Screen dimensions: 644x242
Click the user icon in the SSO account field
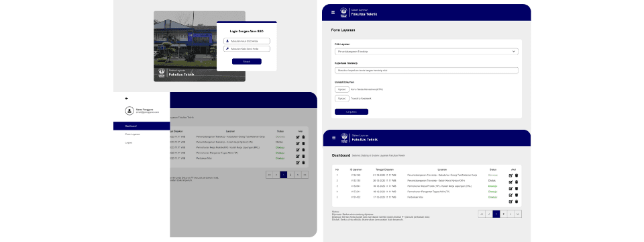[x=227, y=41]
